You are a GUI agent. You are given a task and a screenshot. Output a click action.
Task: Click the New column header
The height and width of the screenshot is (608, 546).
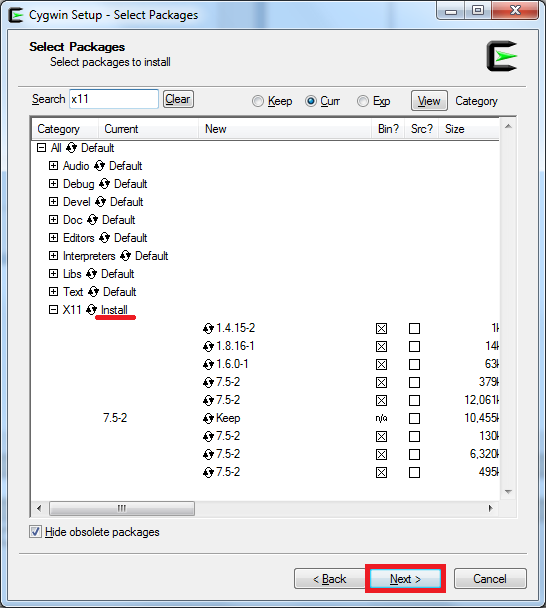[x=285, y=129]
